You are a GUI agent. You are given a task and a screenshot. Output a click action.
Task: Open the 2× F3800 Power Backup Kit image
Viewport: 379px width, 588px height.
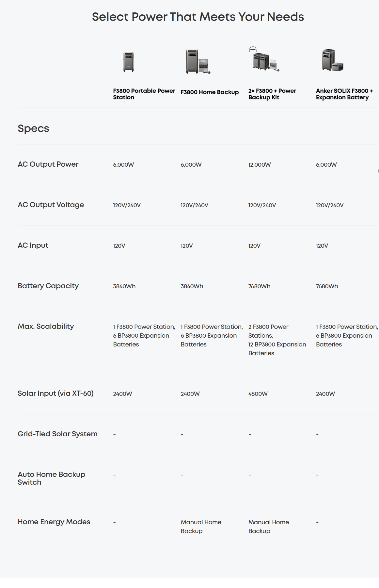click(x=264, y=60)
